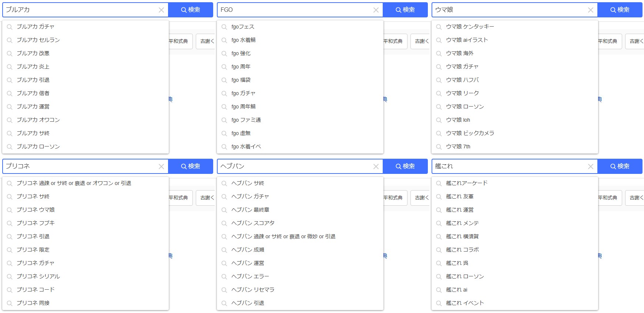The image size is (644, 313).
Task: Choose the suggestion fgo 水着イベ
Action: tap(300, 147)
